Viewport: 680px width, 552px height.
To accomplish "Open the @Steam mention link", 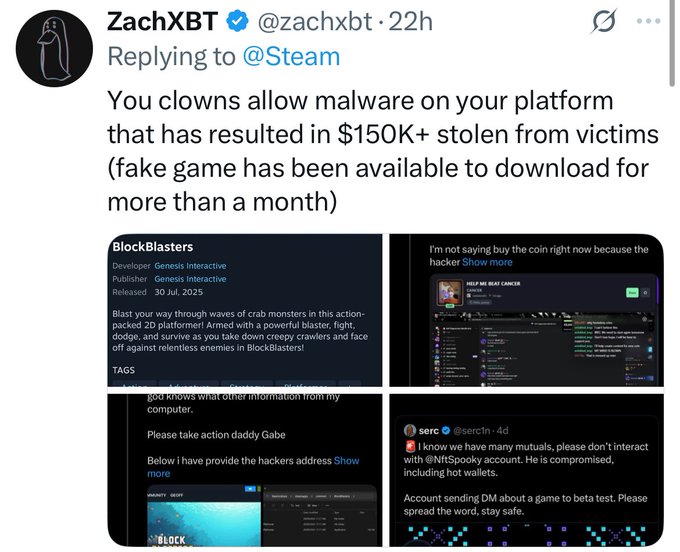I will 291,57.
